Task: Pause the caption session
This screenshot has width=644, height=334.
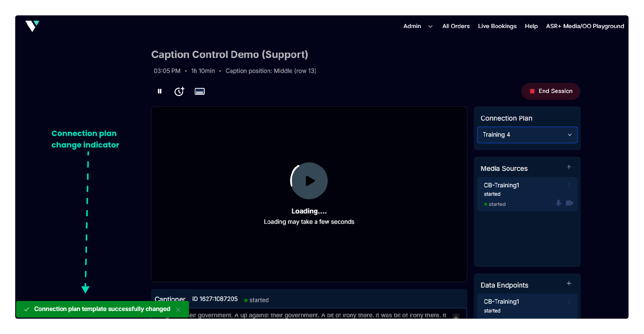Action: pos(159,91)
